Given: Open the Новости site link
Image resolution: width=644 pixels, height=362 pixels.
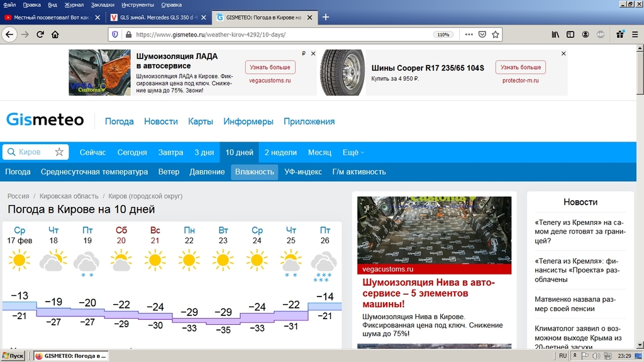Looking at the screenshot, I should pyautogui.click(x=160, y=122).
